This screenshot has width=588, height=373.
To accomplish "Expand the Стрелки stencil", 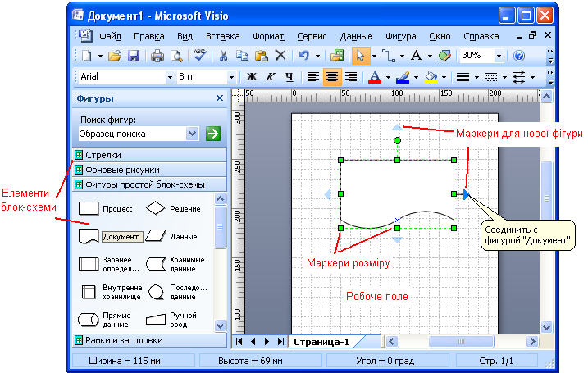I will (x=149, y=155).
